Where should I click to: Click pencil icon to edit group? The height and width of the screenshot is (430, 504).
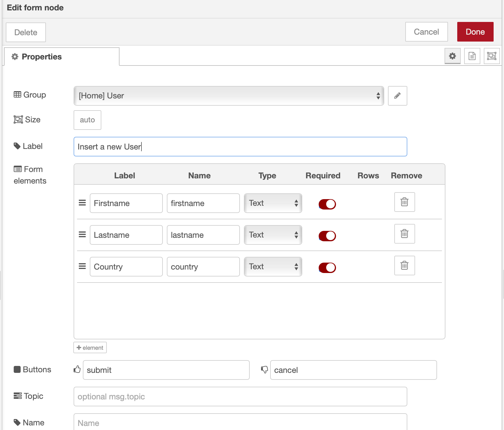coord(397,96)
